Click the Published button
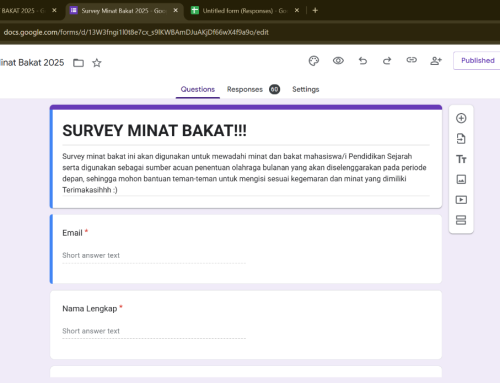This screenshot has width=500, height=383. click(477, 61)
